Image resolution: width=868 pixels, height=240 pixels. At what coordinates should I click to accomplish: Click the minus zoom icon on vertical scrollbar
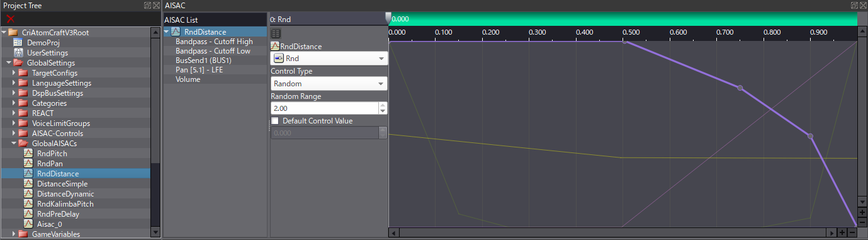862,222
